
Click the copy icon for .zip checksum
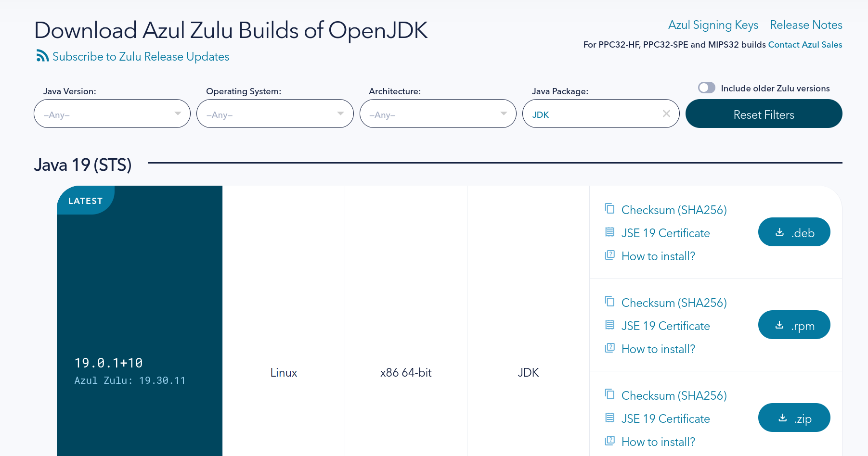(x=609, y=394)
